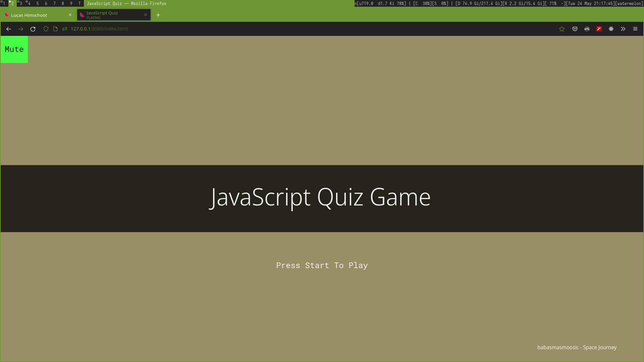The height and width of the screenshot is (362, 644).
Task: Bookmark this page with the star
Action: coord(562,29)
